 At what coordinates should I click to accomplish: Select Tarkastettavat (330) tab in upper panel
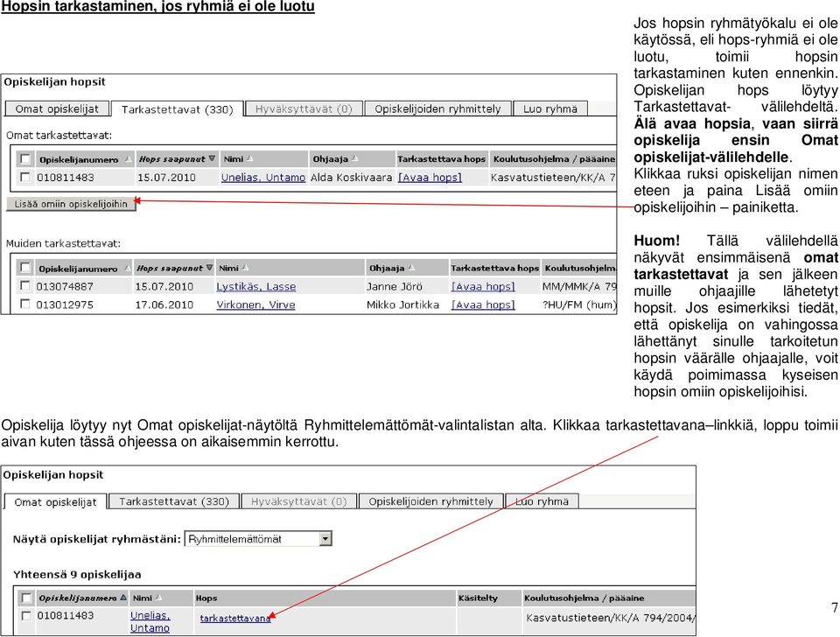178,109
